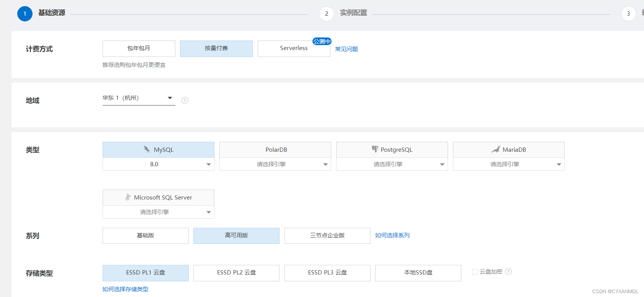
Task: Open MySQL version 8.0 dropdown
Action: coord(159,164)
